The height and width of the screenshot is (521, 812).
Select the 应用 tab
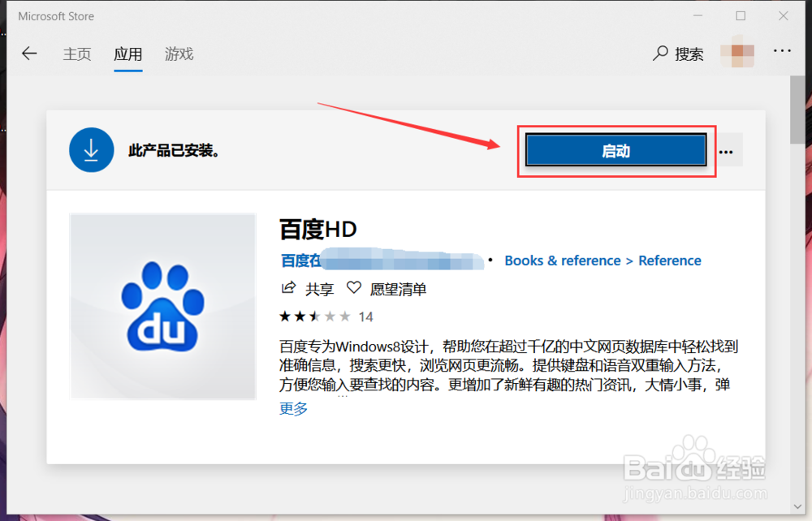[128, 54]
